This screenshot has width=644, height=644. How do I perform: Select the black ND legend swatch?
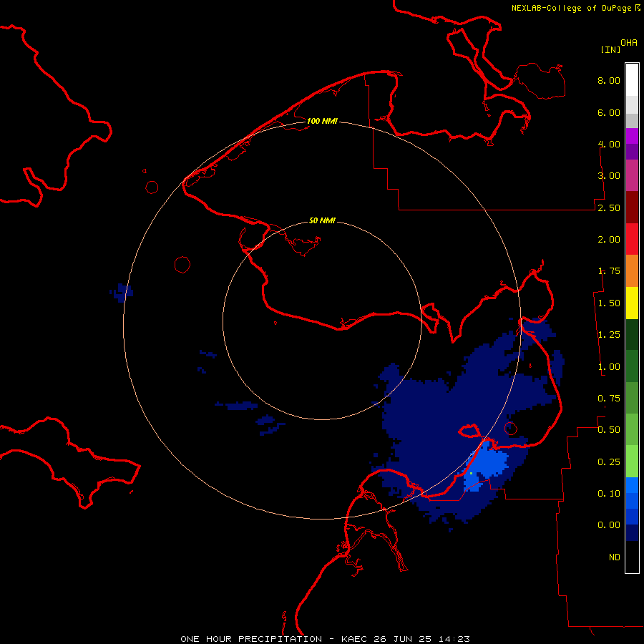[x=632, y=557]
